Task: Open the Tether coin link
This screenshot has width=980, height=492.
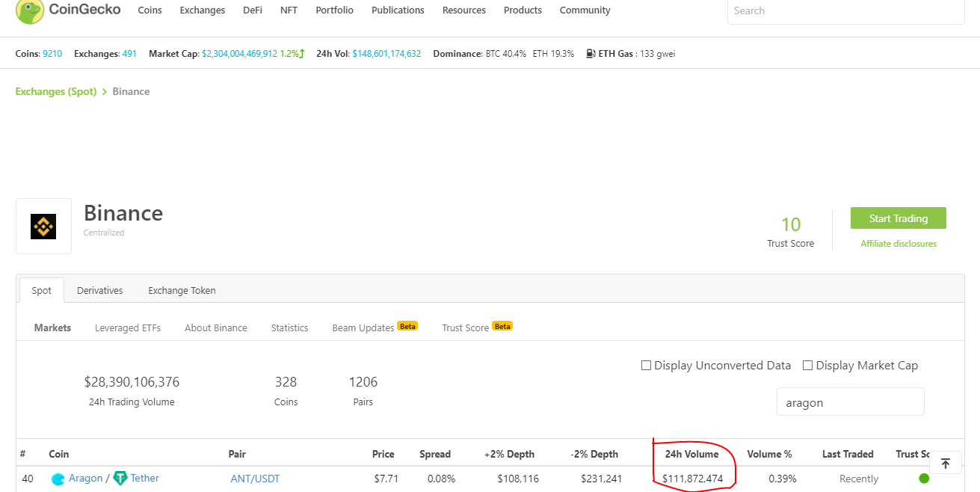Action: pos(144,479)
